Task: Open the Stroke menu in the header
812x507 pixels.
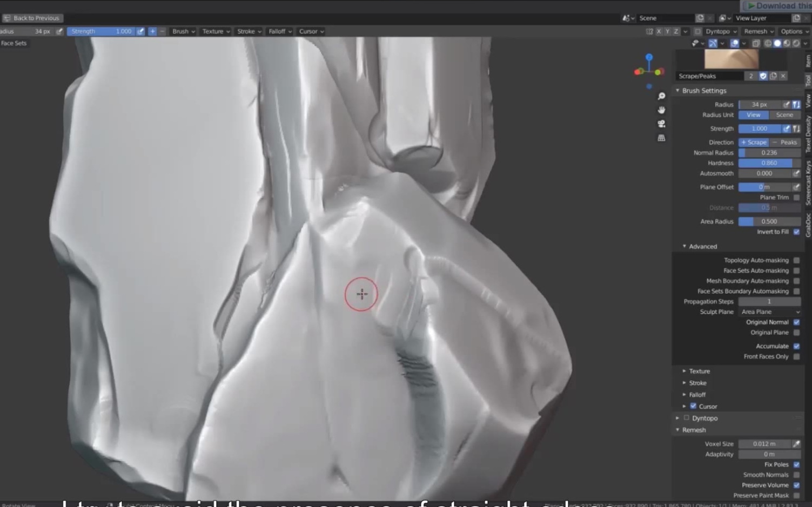Action: click(x=249, y=31)
